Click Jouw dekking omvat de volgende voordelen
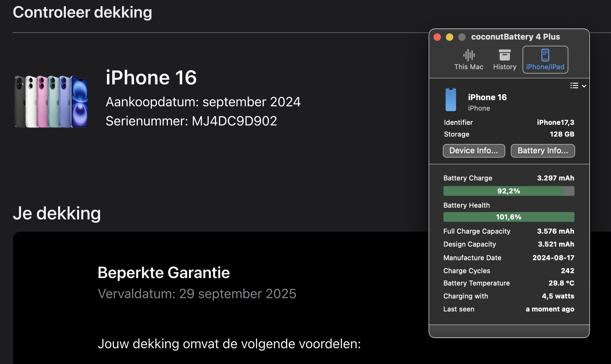 coord(229,344)
